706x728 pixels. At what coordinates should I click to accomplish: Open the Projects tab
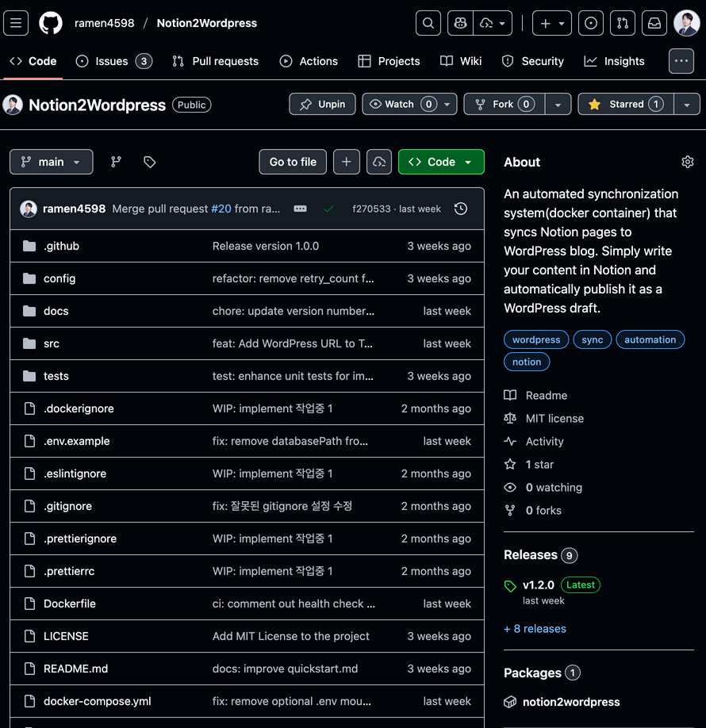[x=389, y=61]
